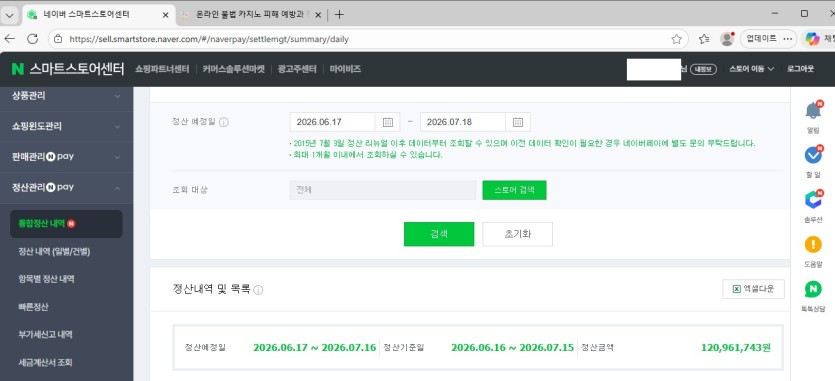Click the site lock icon in address bar
This screenshot has height=381, width=835.
tap(59, 39)
